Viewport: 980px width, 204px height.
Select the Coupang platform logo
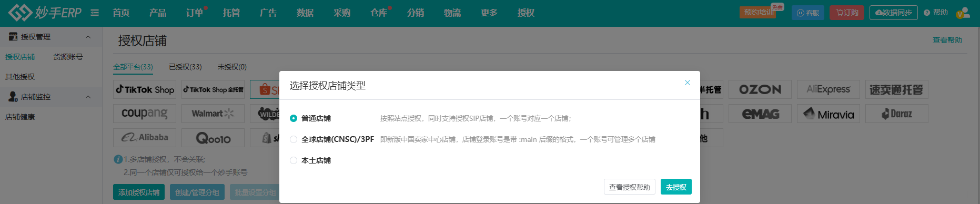(145, 114)
